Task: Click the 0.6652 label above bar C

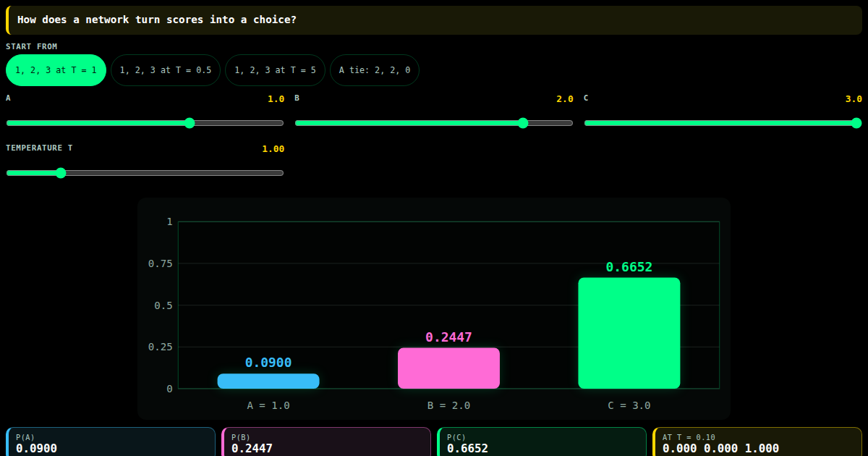Action: coord(629,267)
